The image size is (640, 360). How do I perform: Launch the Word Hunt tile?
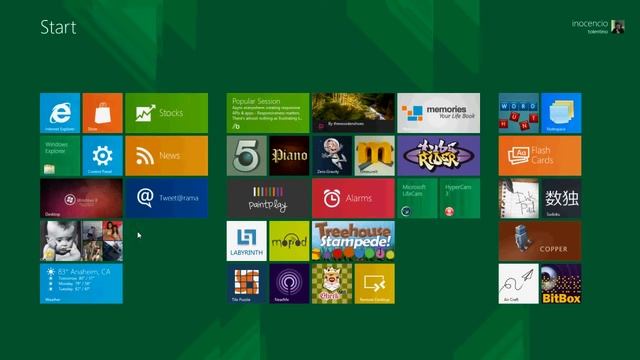point(518,113)
